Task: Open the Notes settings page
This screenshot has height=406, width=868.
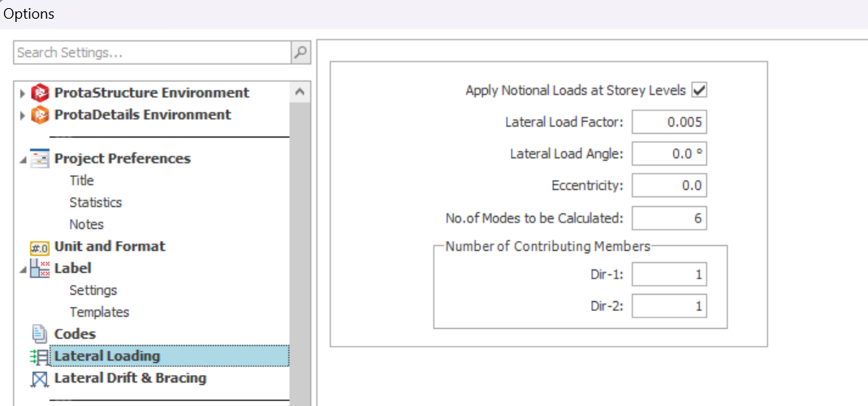Action: pyautogui.click(x=86, y=224)
